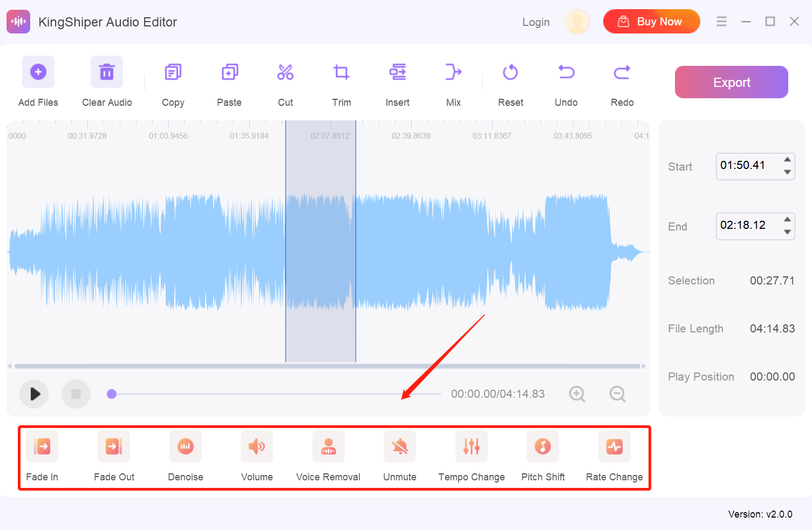
Task: Click the Play Position value 00:00.00
Action: 772,377
